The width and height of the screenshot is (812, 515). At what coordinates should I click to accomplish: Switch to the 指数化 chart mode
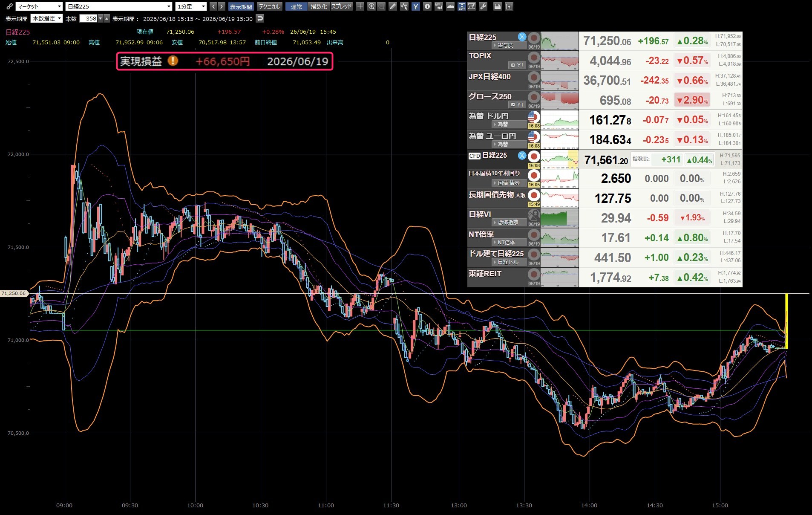coord(319,6)
